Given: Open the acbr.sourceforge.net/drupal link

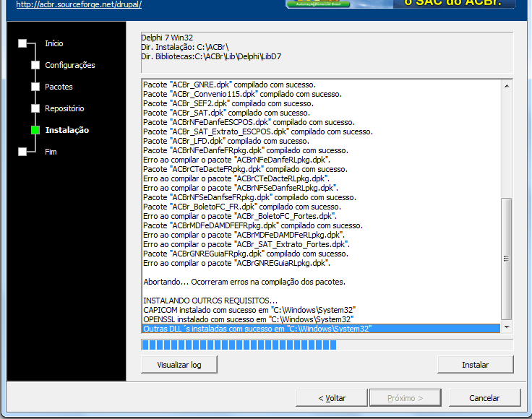Looking at the screenshot, I should (79, 5).
